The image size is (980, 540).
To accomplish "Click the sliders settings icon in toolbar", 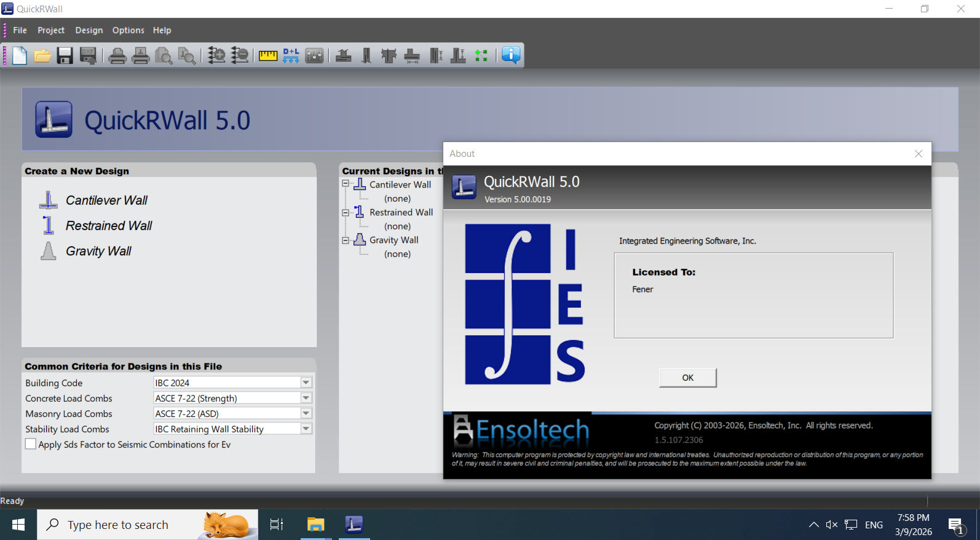I will coord(314,55).
